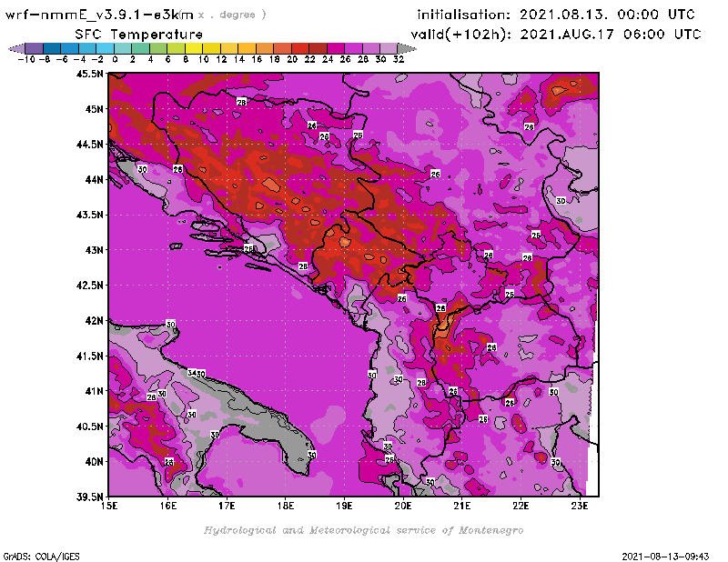The image size is (728, 562).
Task: Click the red 20 to 22 legend swatch
Action: pyautogui.click(x=300, y=48)
